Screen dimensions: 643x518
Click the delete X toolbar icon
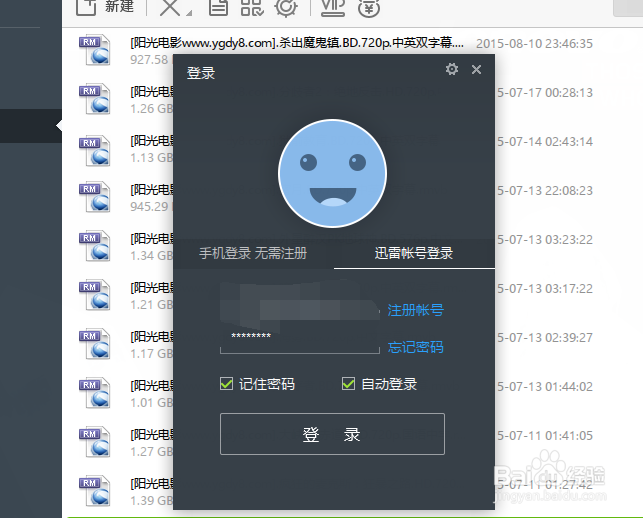click(169, 7)
